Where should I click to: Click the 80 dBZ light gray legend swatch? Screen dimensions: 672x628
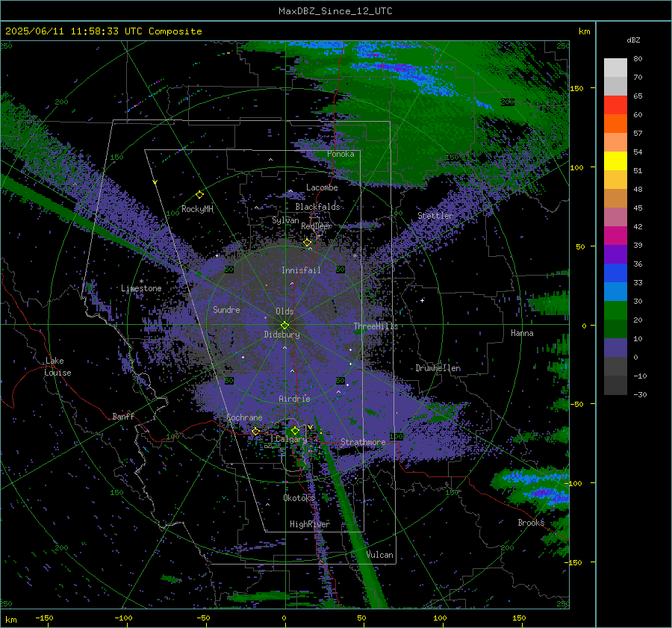pyautogui.click(x=615, y=67)
